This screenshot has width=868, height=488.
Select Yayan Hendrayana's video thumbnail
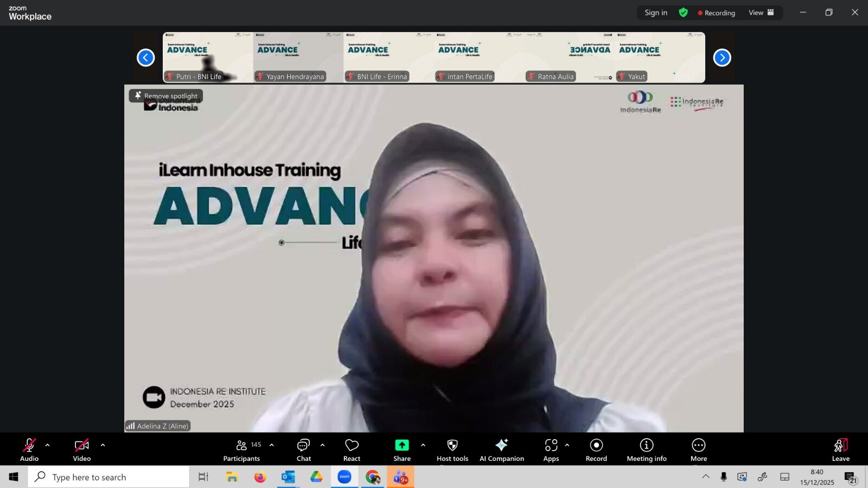click(x=298, y=57)
